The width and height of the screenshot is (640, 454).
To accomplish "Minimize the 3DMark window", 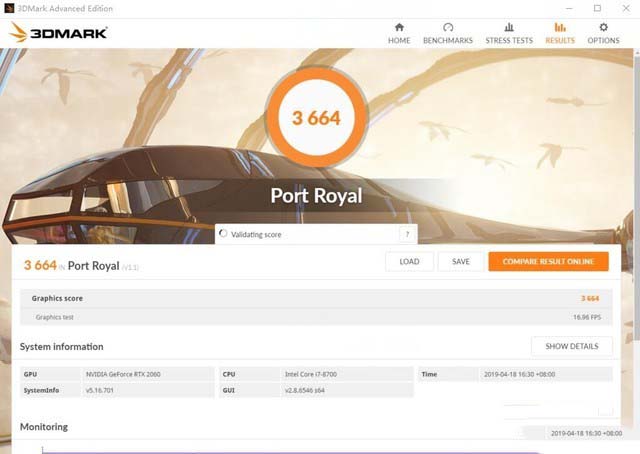I will tap(569, 8).
